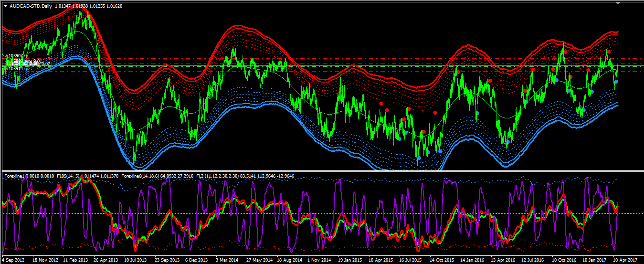Click the 10 Apr 2017 date on time axis
644x264 pixels.
[625, 260]
